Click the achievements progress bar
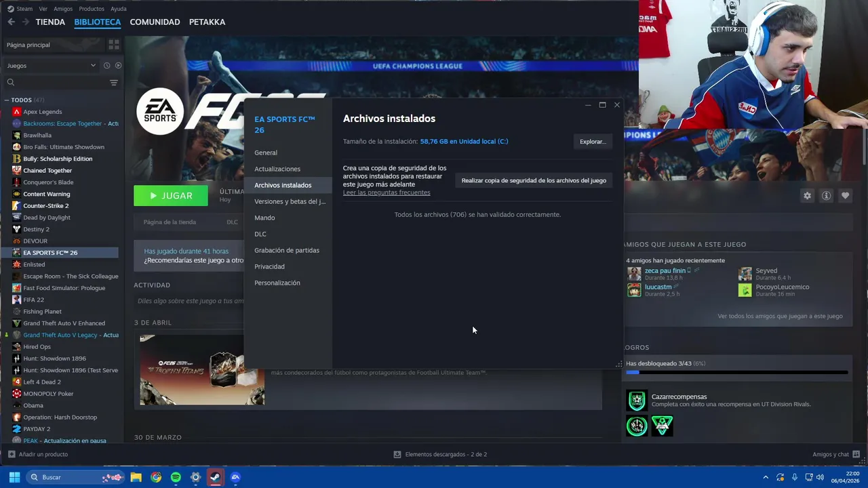 pyautogui.click(x=737, y=372)
